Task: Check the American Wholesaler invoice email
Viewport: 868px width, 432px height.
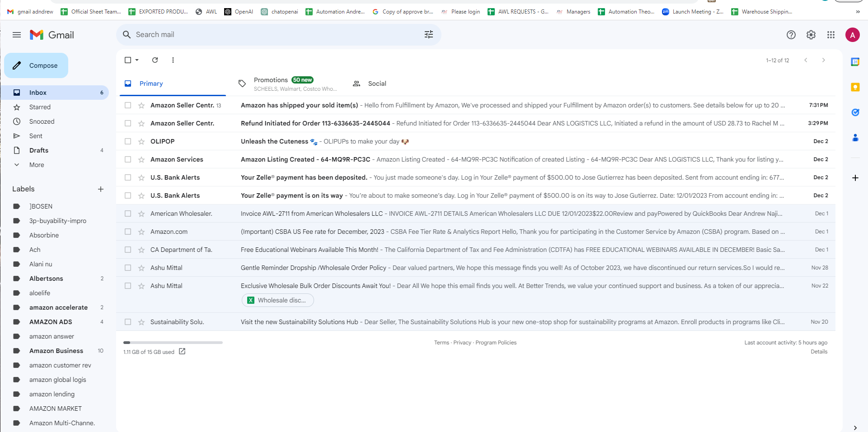Action: (128, 214)
